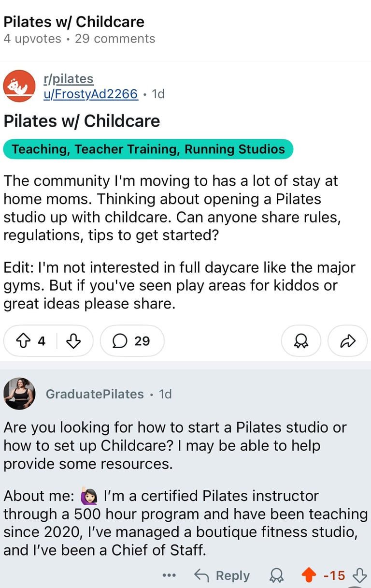Give an award to the post
371x588 pixels.
[x=301, y=341]
